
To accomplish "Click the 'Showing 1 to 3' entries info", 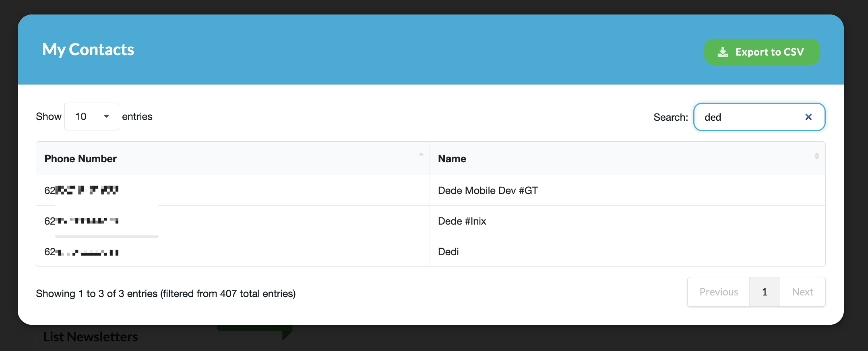I will (x=165, y=293).
